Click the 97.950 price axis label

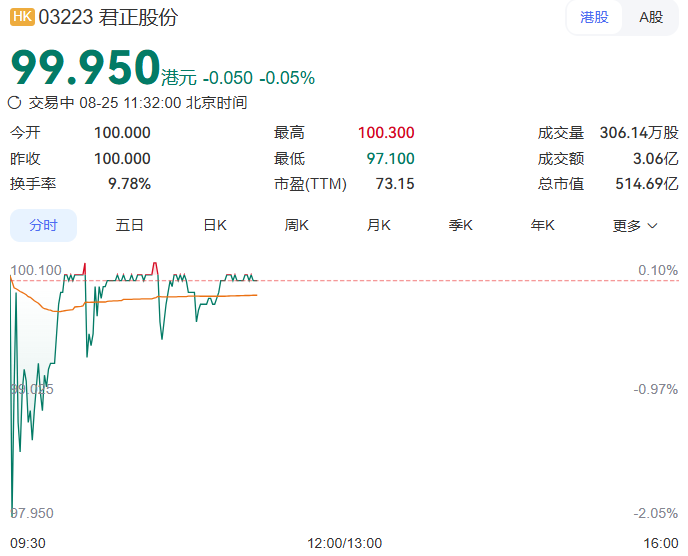32,513
